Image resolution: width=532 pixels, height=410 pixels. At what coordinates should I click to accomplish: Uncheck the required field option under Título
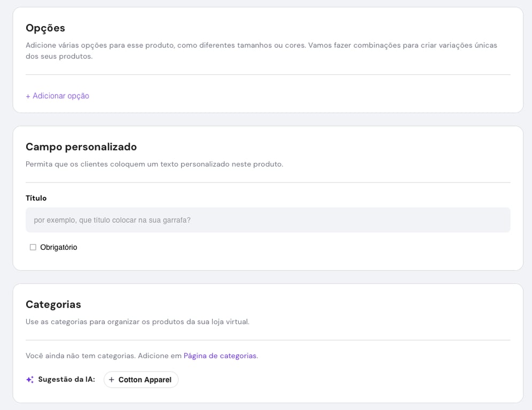(33, 247)
